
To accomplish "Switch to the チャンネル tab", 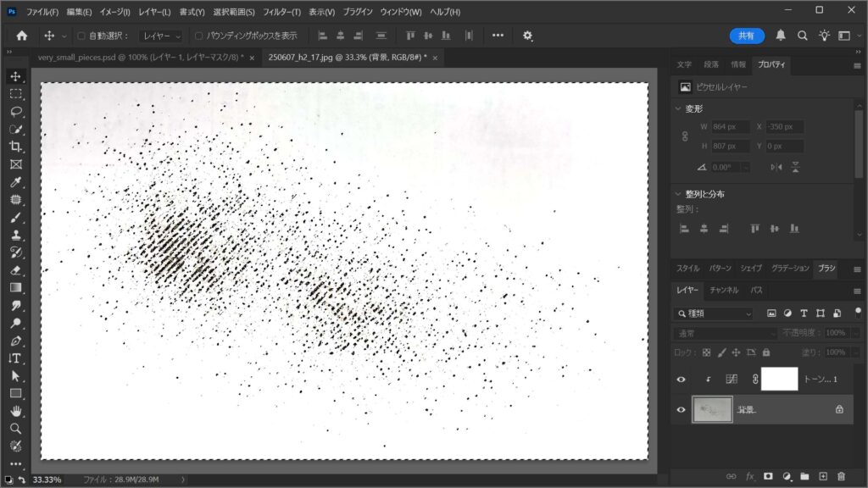I will [724, 290].
